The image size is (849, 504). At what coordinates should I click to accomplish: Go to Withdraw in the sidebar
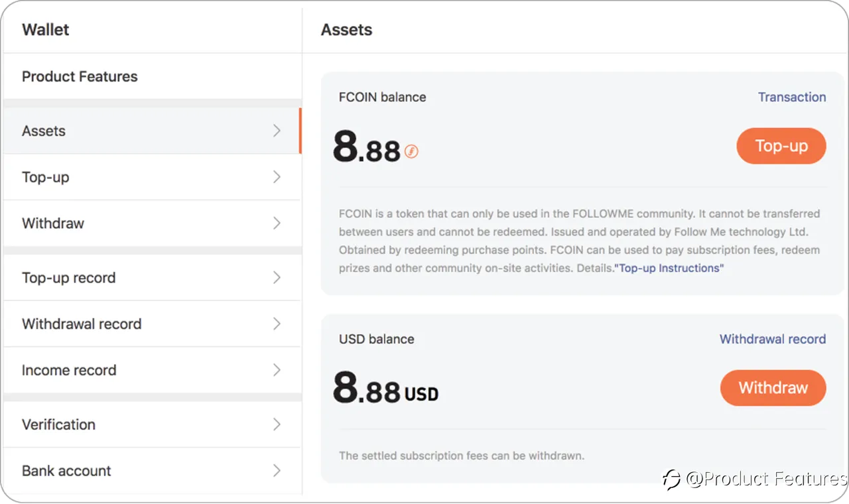tap(152, 223)
